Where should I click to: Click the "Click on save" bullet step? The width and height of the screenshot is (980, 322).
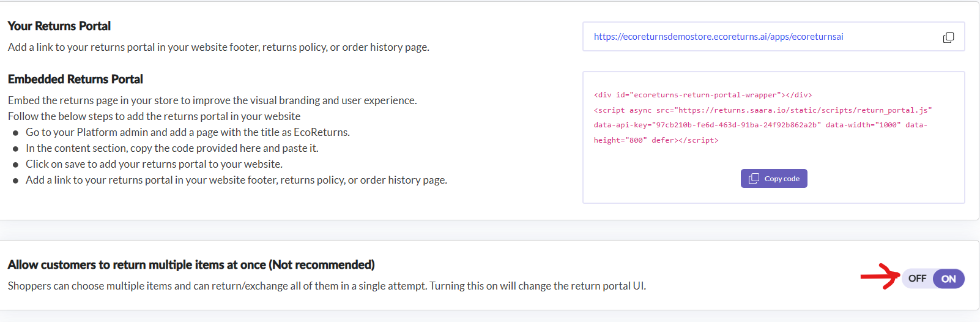point(154,164)
